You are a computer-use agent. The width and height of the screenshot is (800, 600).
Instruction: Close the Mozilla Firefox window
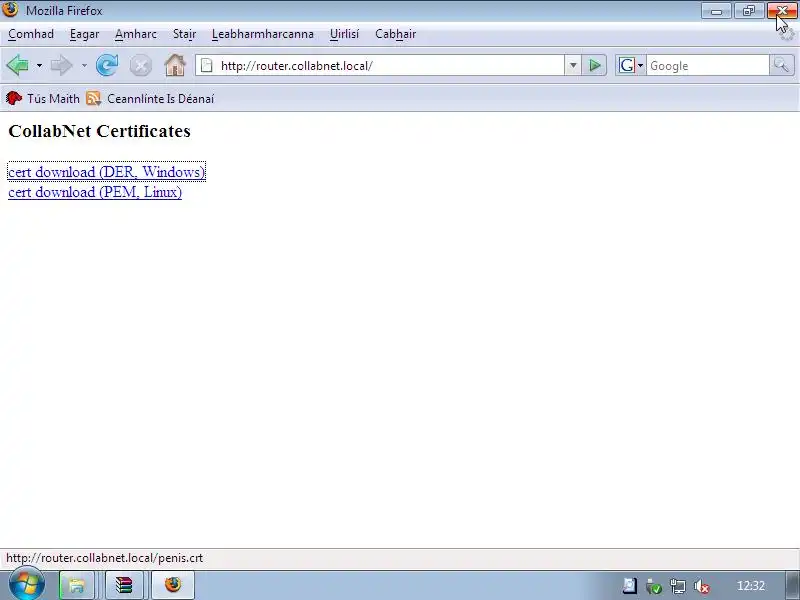[782, 11]
